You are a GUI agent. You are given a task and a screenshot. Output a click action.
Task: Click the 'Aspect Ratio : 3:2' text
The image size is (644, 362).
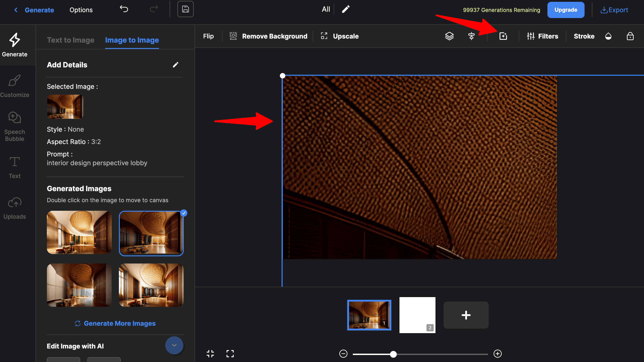click(74, 142)
